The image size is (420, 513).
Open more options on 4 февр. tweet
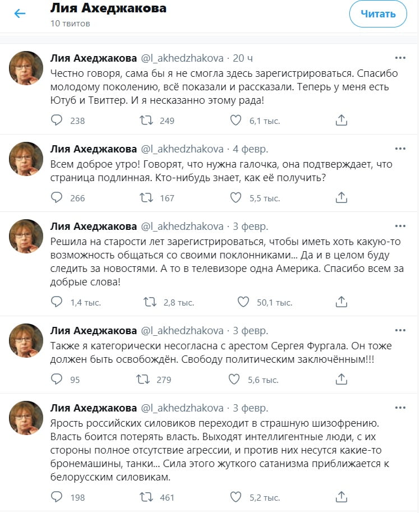[400, 149]
